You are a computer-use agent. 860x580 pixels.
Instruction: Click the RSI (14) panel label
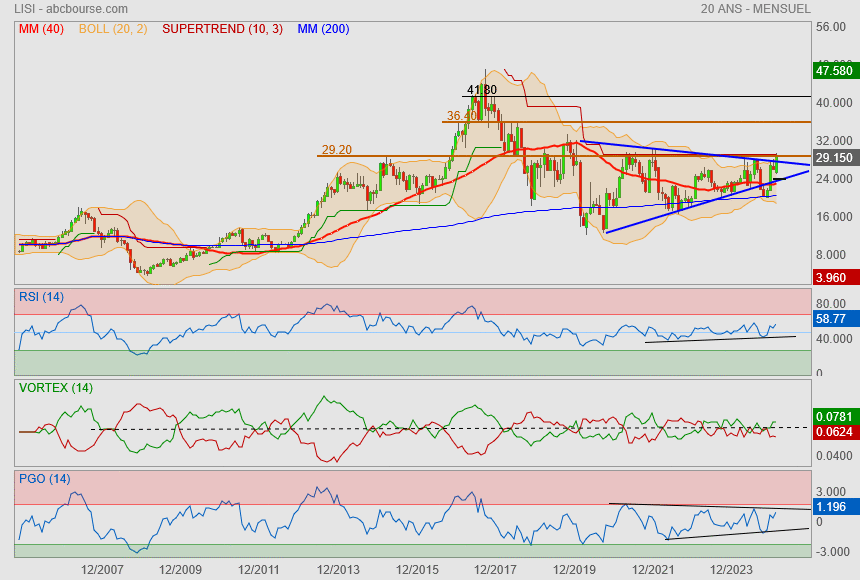pos(41,297)
